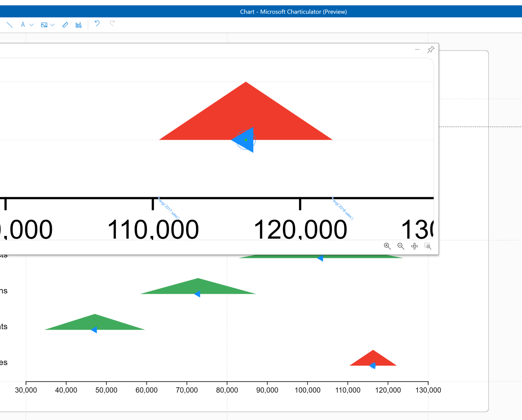
Task: Expand the image tool dropdown chevron
Action: [x=53, y=24]
